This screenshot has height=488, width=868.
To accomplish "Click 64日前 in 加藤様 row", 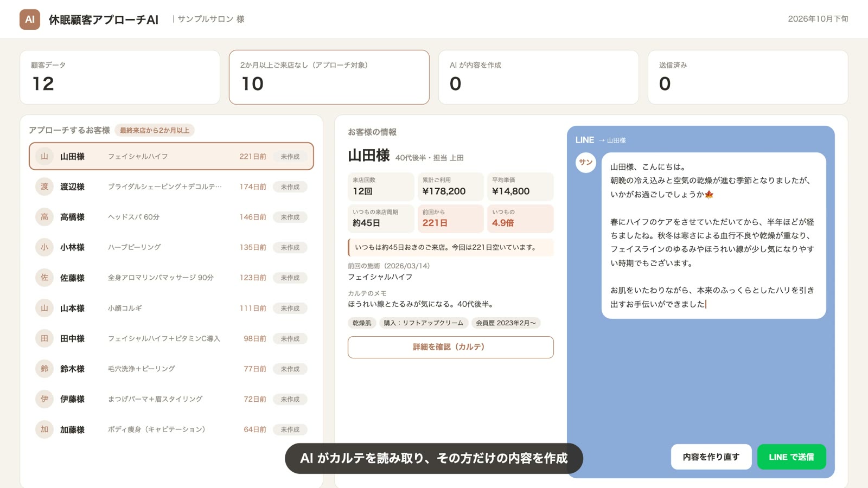I will tap(255, 429).
